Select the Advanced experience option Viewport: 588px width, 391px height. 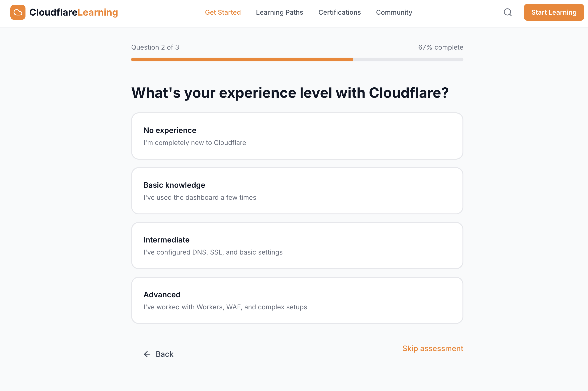pyautogui.click(x=297, y=300)
